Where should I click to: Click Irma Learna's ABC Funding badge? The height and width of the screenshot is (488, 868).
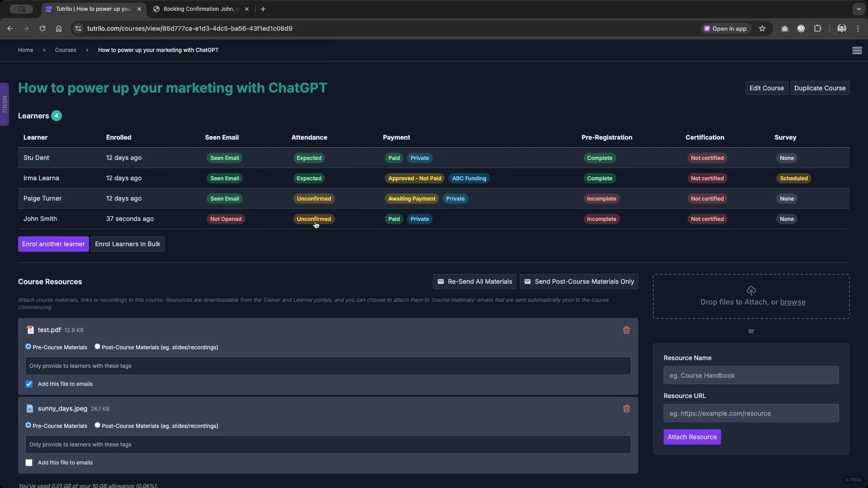pyautogui.click(x=469, y=178)
